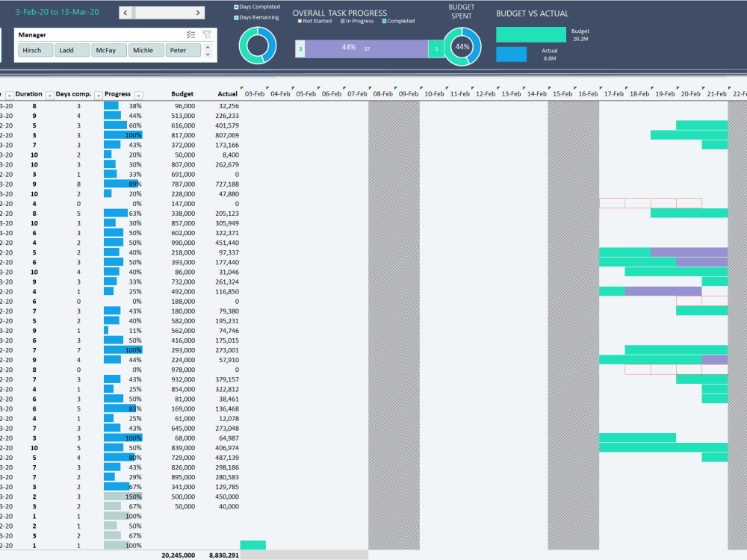Select budget cell 96,000
747x560 pixels.
(185, 106)
